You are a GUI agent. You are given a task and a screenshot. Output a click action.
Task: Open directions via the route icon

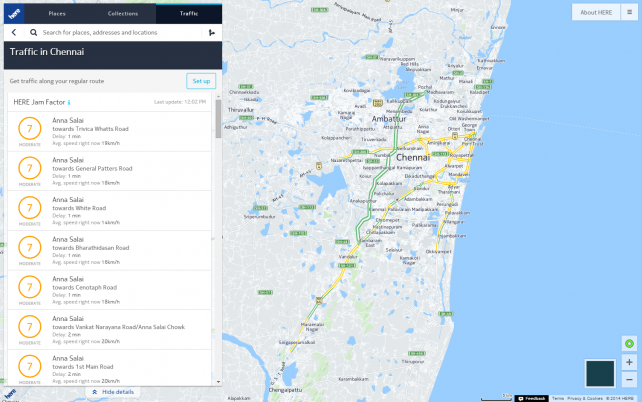212,32
